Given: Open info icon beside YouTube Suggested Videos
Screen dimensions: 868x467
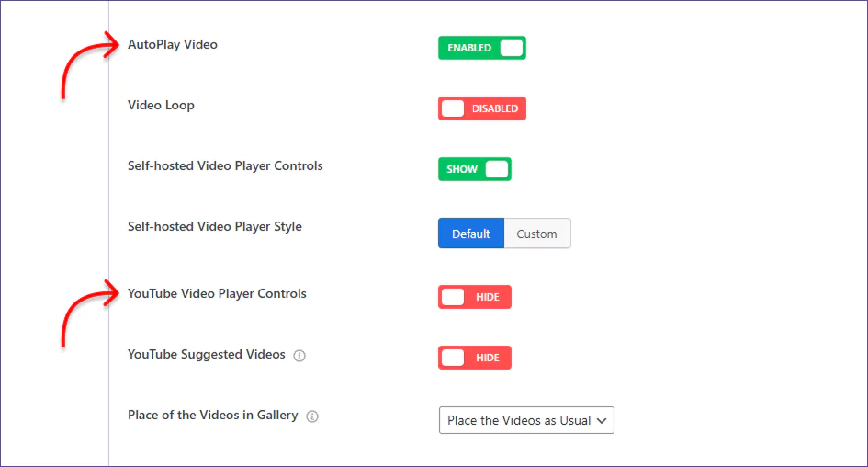Looking at the screenshot, I should click(x=299, y=356).
